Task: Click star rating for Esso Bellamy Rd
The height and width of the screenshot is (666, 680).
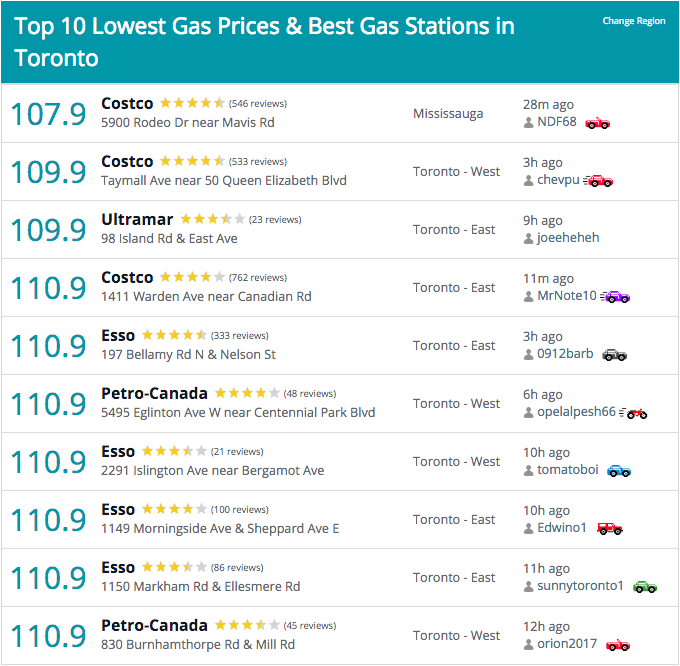Action: (174, 335)
